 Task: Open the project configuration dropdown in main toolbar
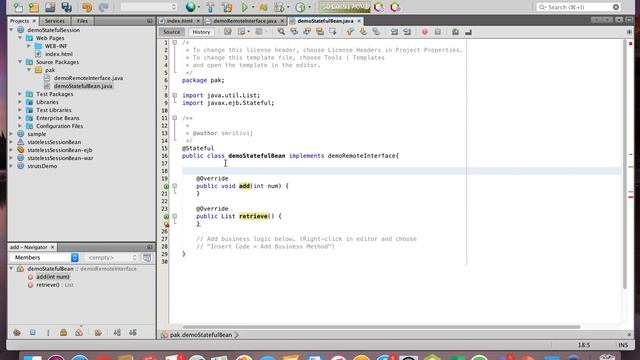pyautogui.click(x=149, y=7)
